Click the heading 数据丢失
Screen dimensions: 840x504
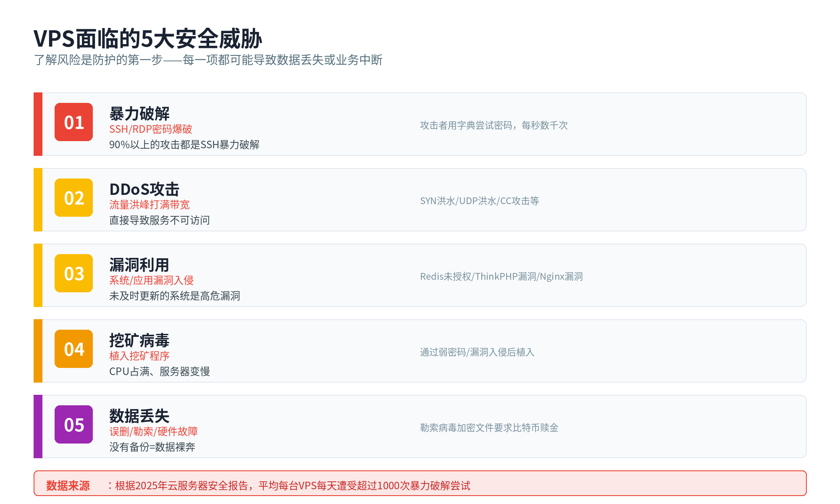pyautogui.click(x=139, y=416)
